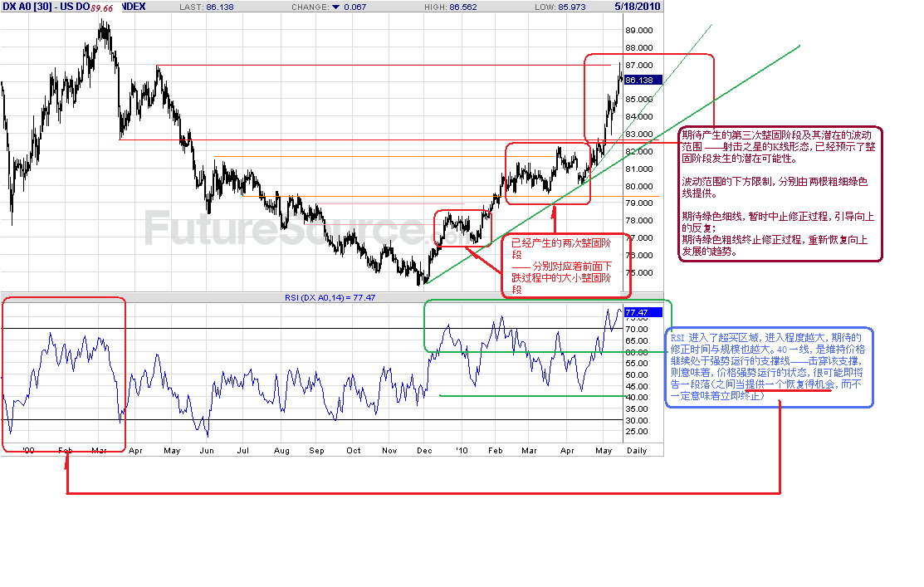The image size is (924, 587).
Task: Click the Jul month label on time axis
Action: click(242, 451)
